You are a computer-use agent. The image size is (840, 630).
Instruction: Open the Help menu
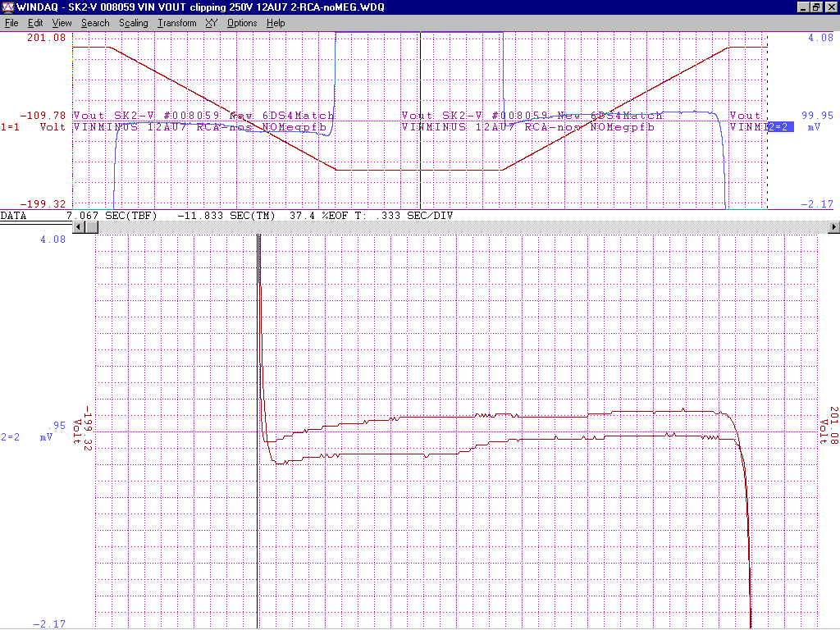[x=276, y=23]
